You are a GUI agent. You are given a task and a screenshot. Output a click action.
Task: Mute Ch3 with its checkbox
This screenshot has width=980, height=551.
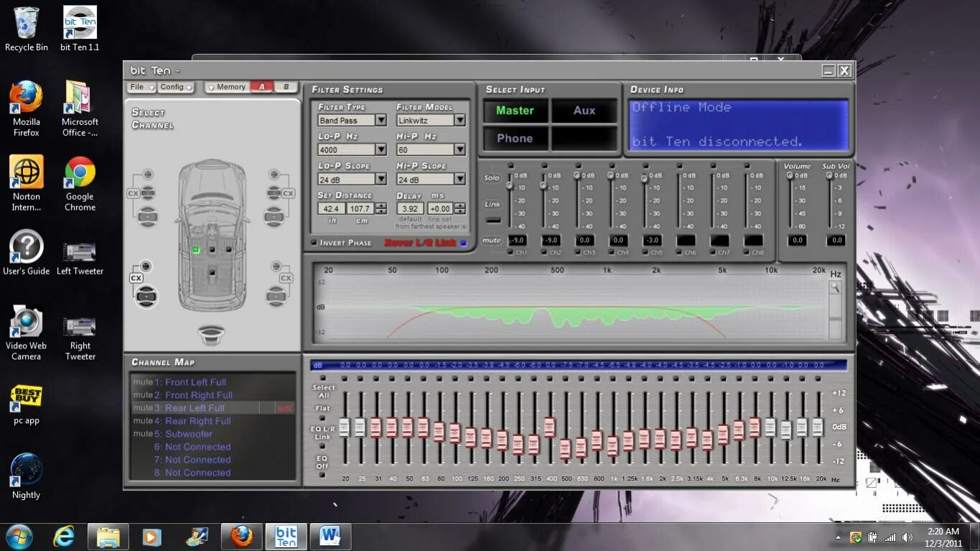pos(578,252)
